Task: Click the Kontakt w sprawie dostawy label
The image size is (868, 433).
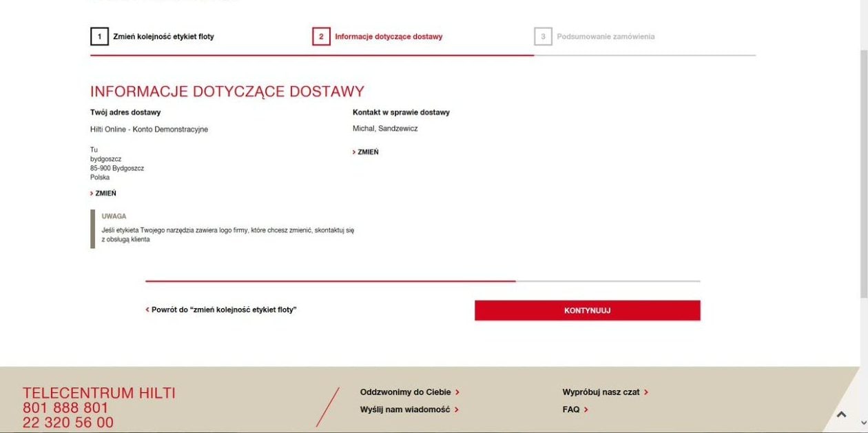Action: (x=401, y=112)
